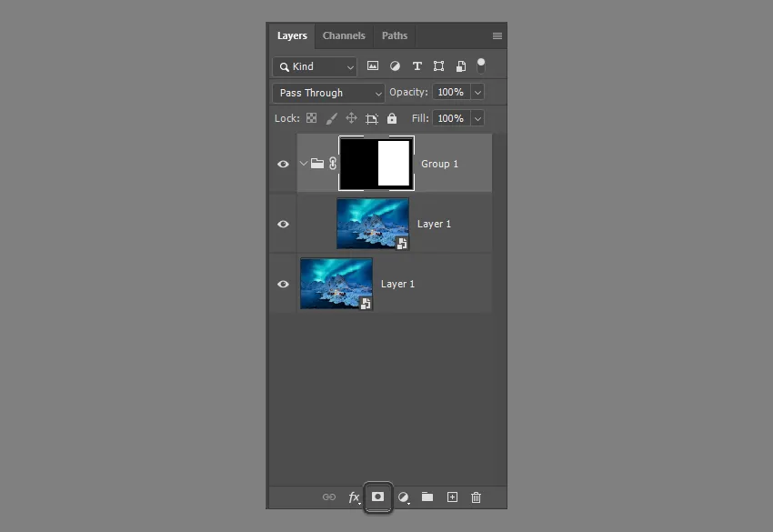The width and height of the screenshot is (773, 532).
Task: Click the Create new layer icon
Action: (x=452, y=497)
